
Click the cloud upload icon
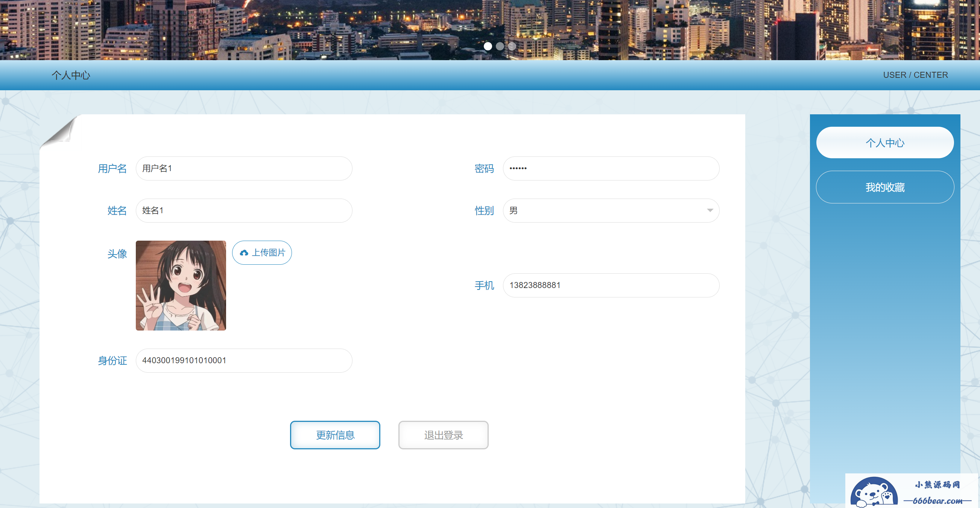click(x=244, y=253)
